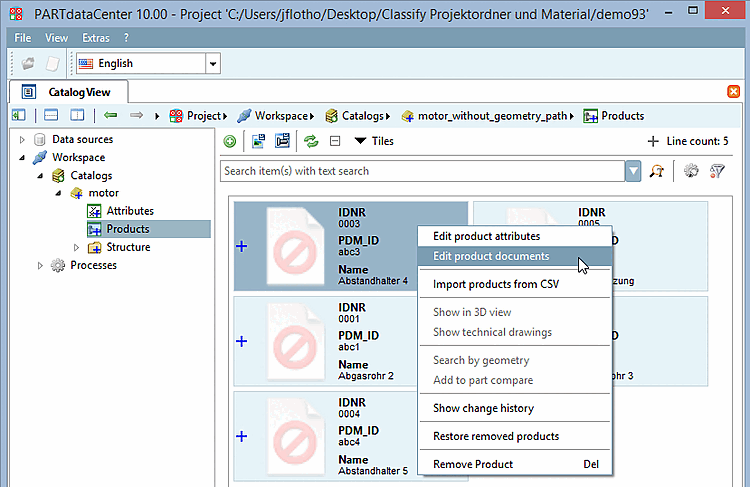Expand the Abstandhalter 4 tile plus sign
750x487 pixels.
pyautogui.click(x=241, y=246)
